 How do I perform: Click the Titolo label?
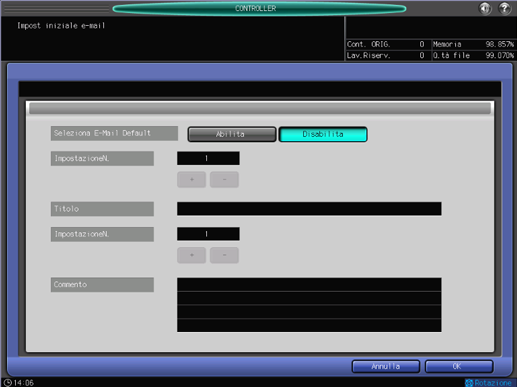click(102, 209)
